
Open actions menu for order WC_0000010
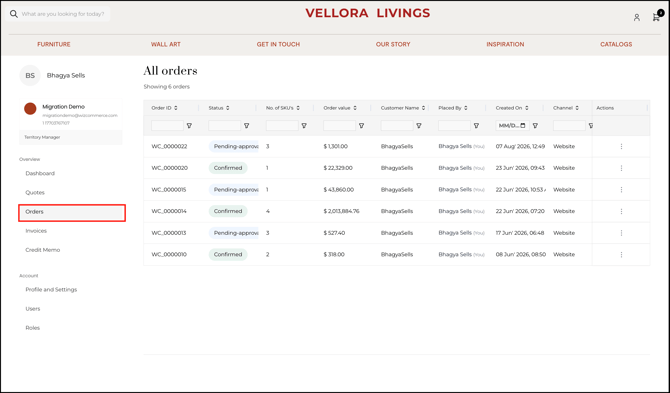(621, 255)
